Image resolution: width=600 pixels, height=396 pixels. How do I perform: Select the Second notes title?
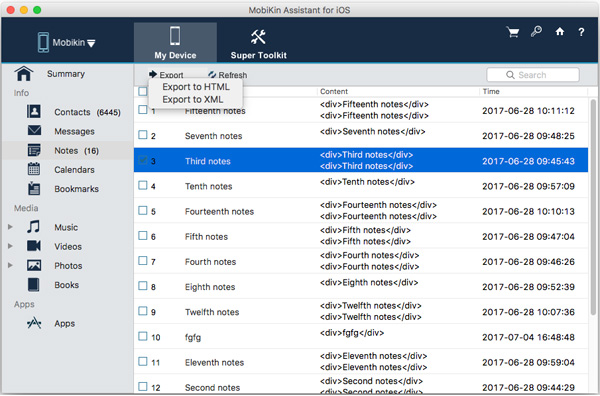[x=212, y=388]
